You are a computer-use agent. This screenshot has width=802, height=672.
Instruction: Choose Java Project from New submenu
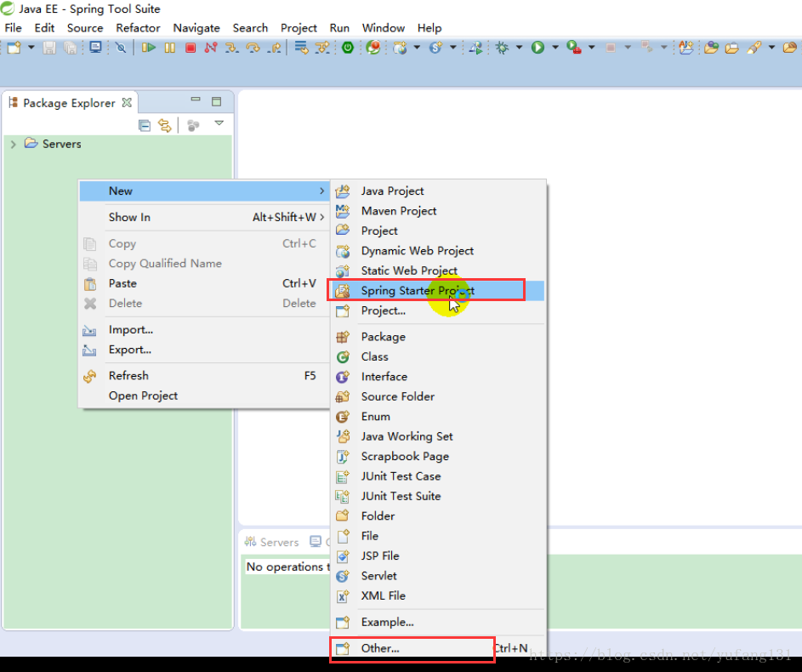tap(438, 191)
